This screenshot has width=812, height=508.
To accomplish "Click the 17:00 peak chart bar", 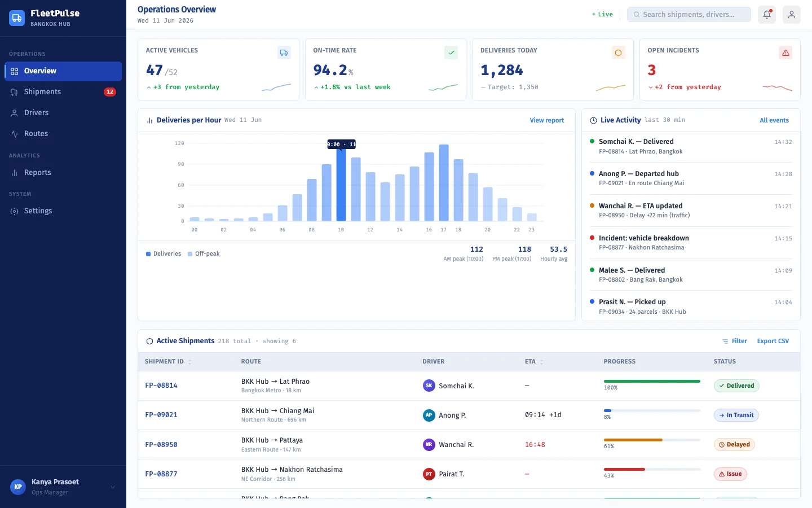I will [x=444, y=183].
